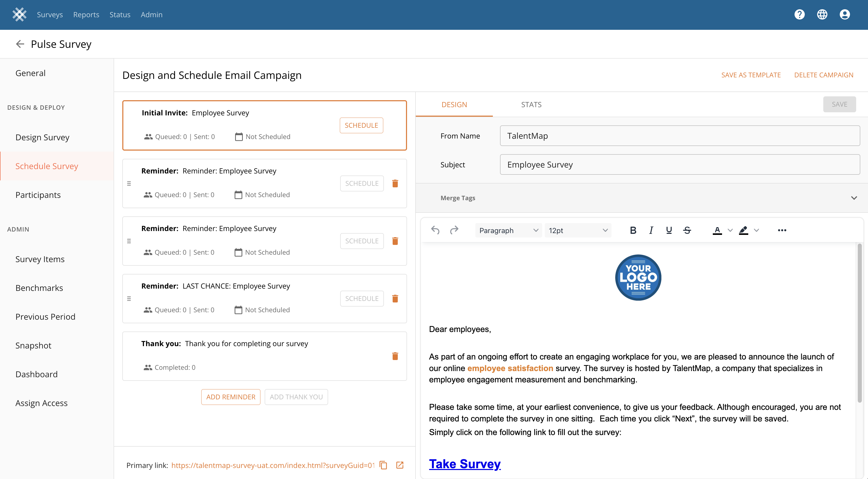Screen dimensions: 868x479
Task: Open primary link in new window icon
Action: tap(400, 465)
